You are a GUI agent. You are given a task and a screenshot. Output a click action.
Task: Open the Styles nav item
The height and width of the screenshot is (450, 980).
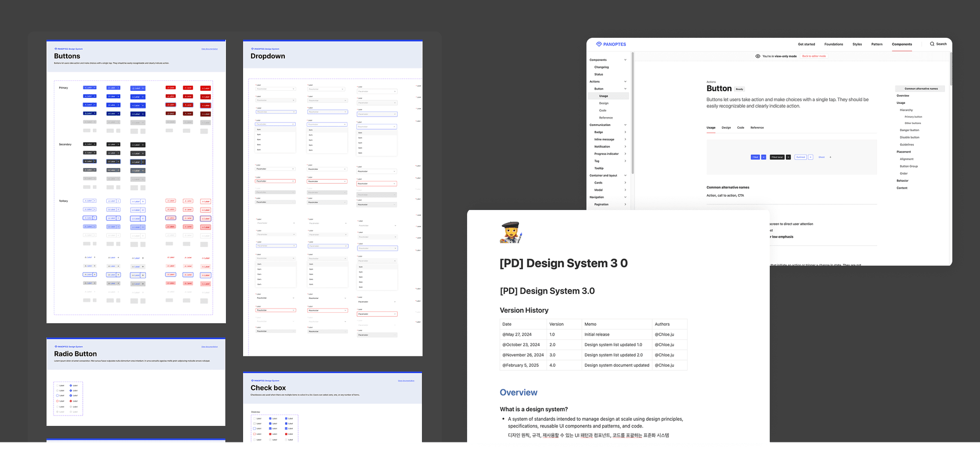coord(857,44)
